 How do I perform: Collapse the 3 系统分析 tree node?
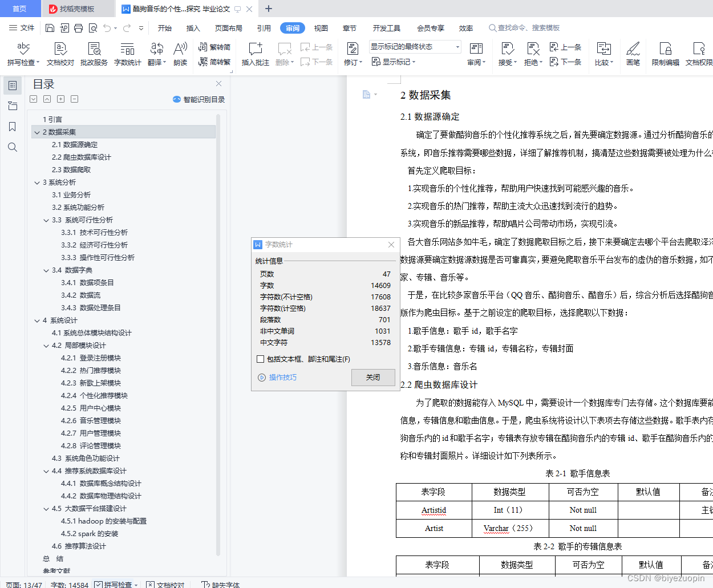tap(37, 183)
